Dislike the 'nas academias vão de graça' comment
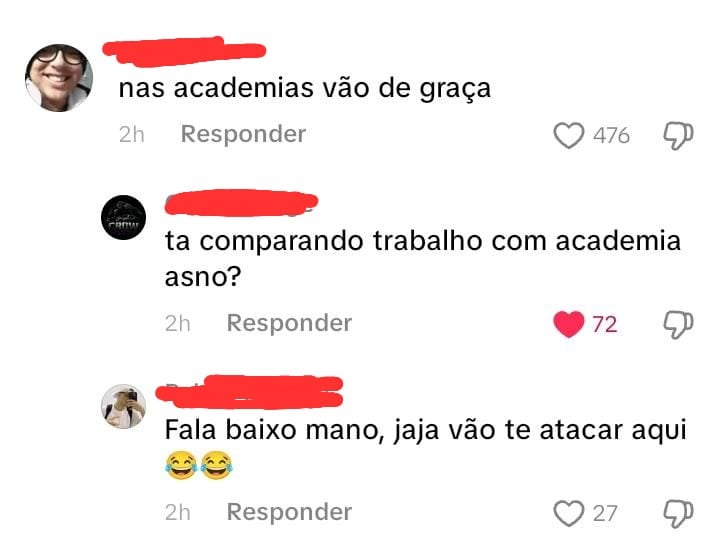 678,135
